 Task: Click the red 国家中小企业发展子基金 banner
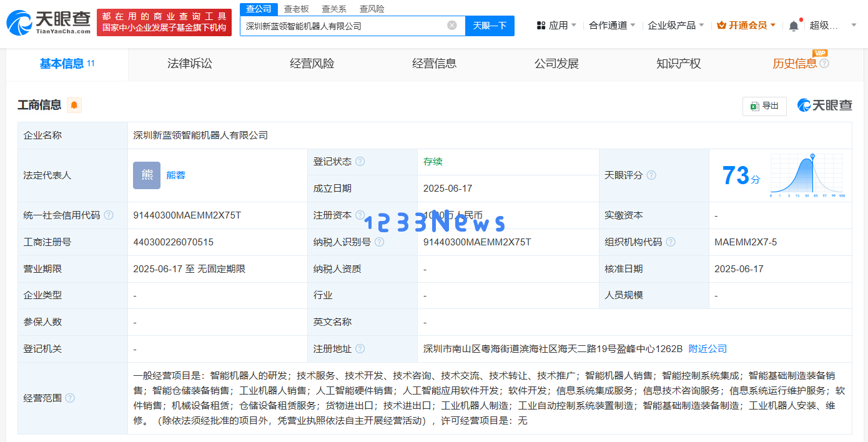pos(164,22)
